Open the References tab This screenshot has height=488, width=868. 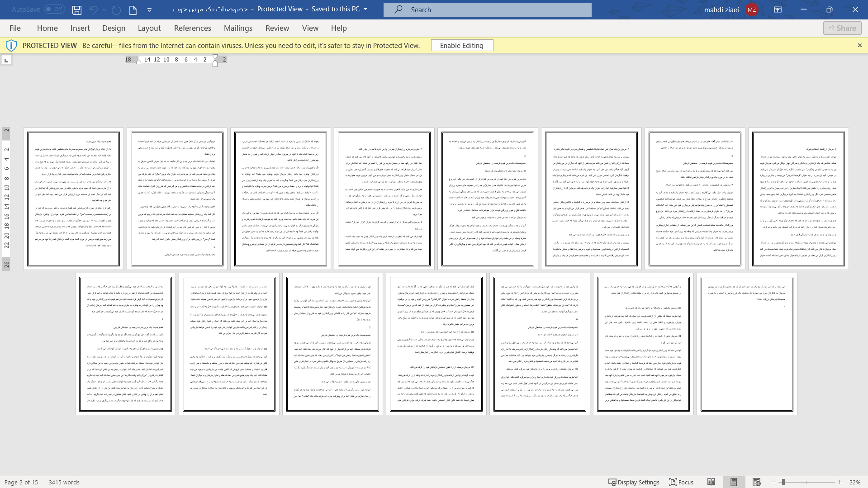click(193, 28)
